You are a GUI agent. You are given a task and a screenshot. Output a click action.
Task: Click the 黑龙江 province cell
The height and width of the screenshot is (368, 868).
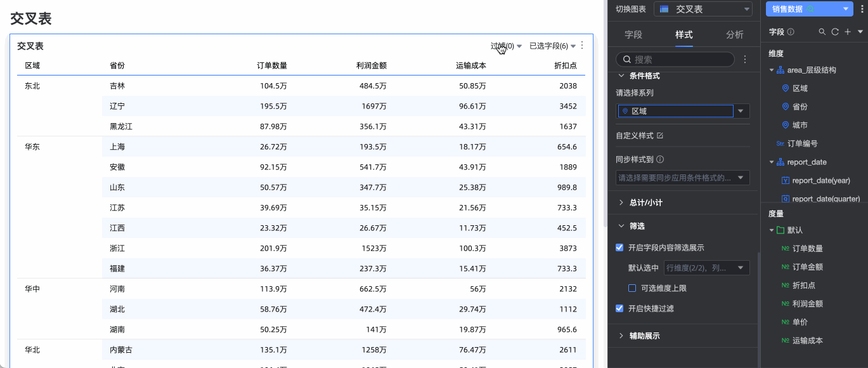(x=121, y=126)
